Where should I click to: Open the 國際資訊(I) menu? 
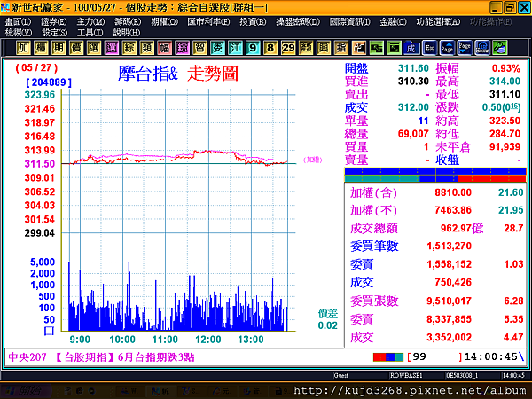click(x=350, y=22)
